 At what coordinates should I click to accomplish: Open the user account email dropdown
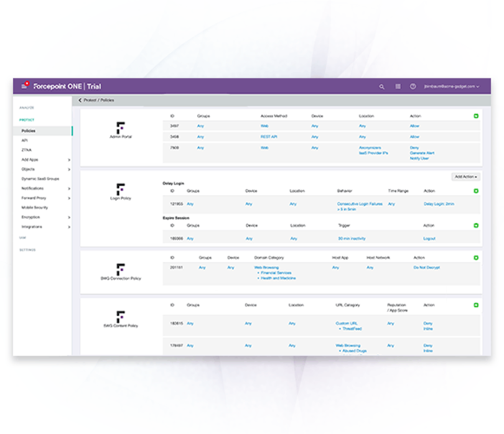451,87
